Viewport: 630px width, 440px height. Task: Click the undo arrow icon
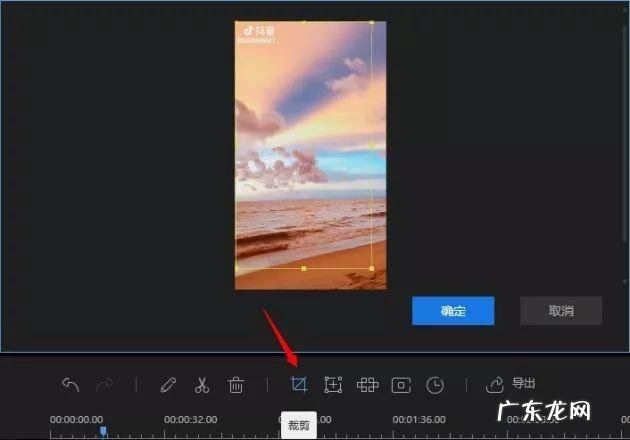70,384
